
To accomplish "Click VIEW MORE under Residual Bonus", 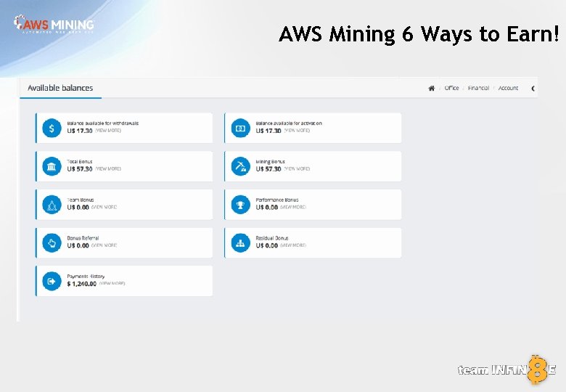I will [293, 245].
